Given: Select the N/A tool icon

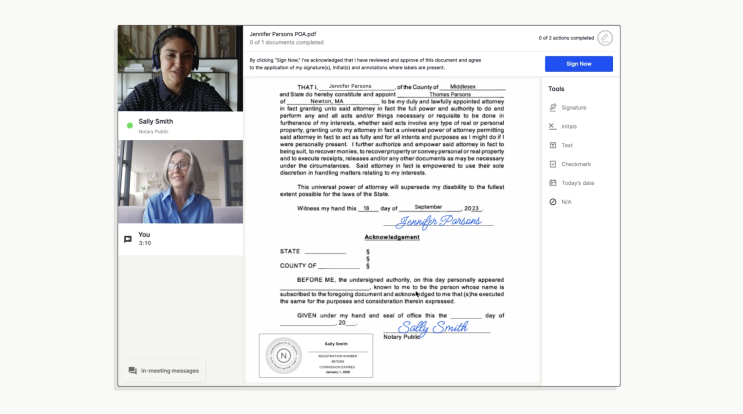Looking at the screenshot, I should [x=553, y=202].
